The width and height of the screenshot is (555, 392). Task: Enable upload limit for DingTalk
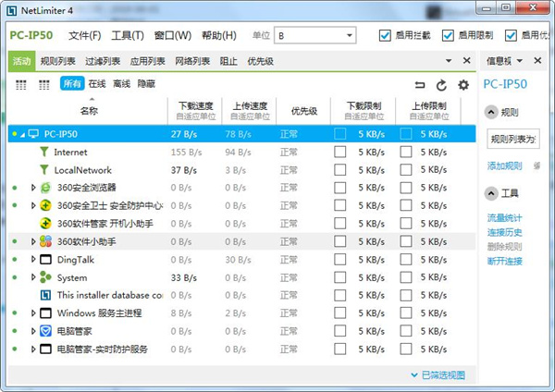pos(406,260)
